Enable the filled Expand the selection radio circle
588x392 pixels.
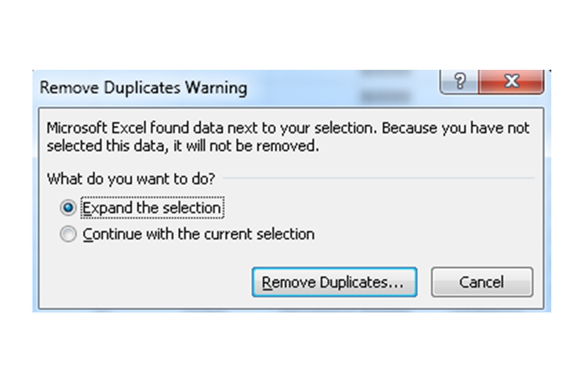coord(68,208)
